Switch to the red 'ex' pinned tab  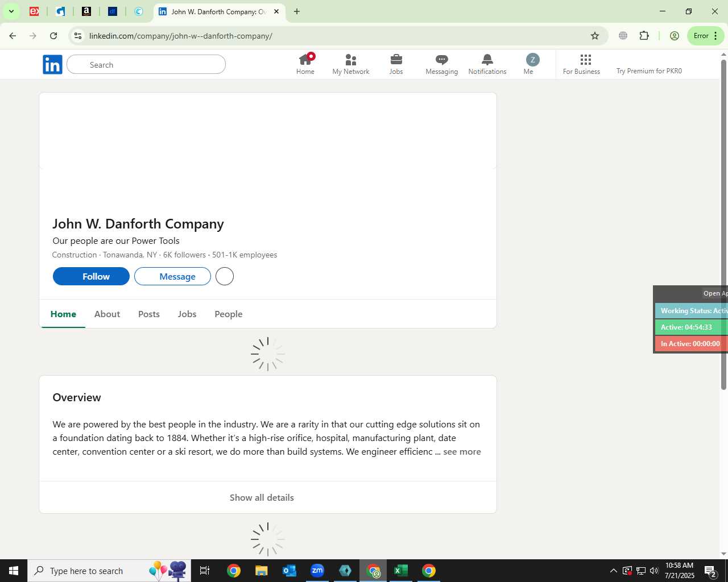(x=34, y=11)
